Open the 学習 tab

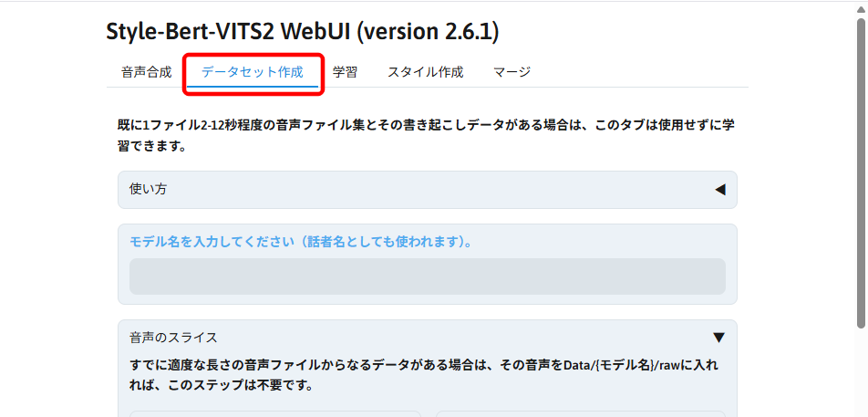(x=345, y=72)
